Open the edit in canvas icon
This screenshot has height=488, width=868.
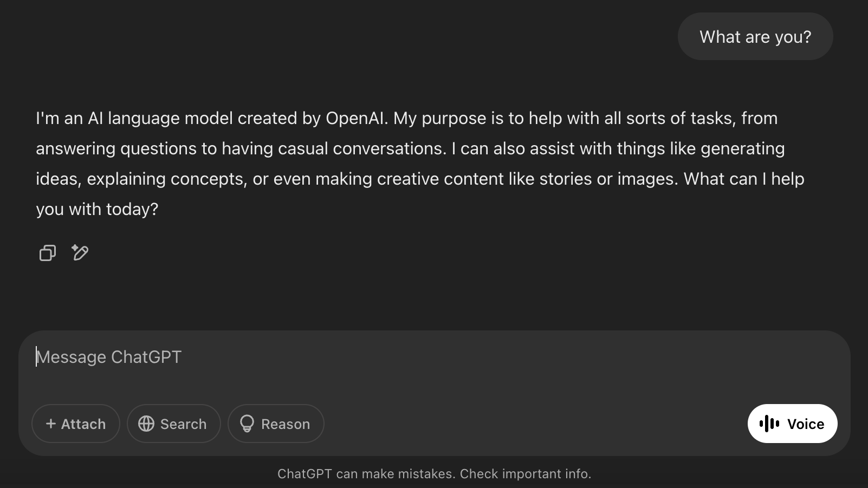[80, 252]
